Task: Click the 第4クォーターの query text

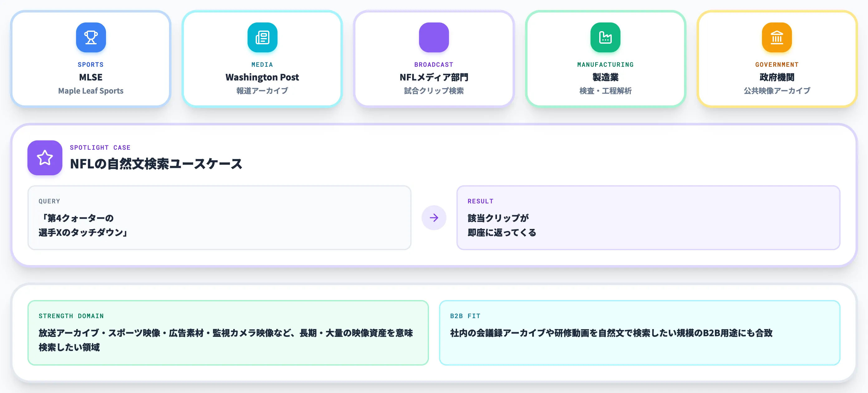Action: [83, 225]
